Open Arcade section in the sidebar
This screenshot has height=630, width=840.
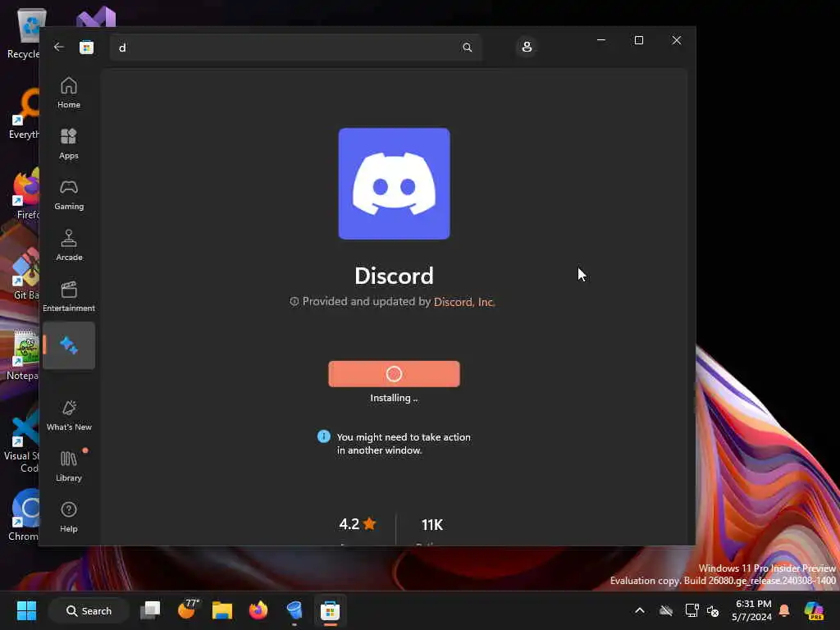coord(69,245)
